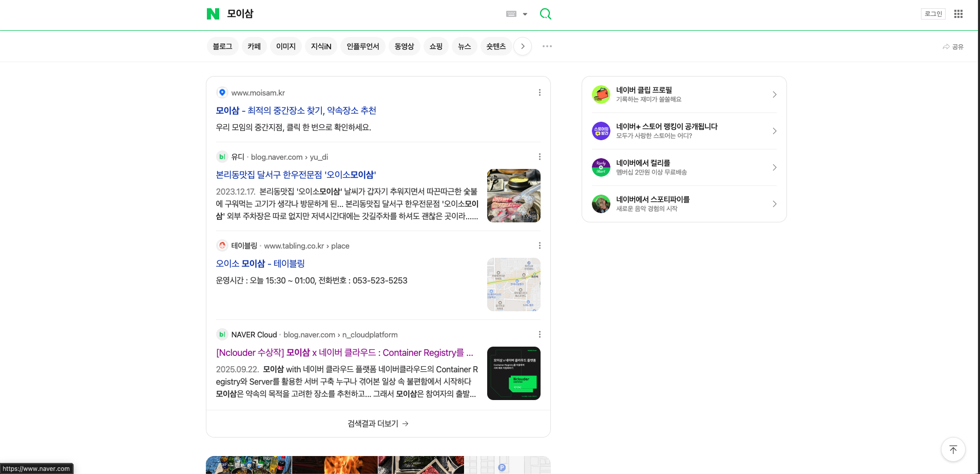Viewport: 980px width, 474px height.
Task: Select the 블로그 tab
Action: (222, 46)
